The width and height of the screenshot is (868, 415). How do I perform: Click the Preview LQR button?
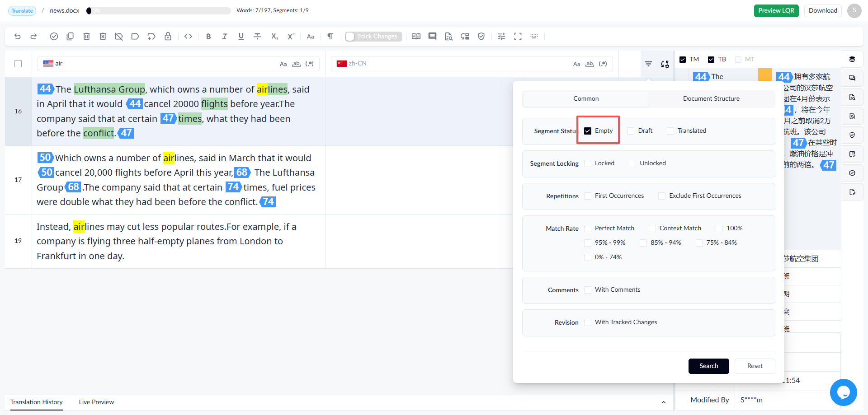[x=776, y=11]
